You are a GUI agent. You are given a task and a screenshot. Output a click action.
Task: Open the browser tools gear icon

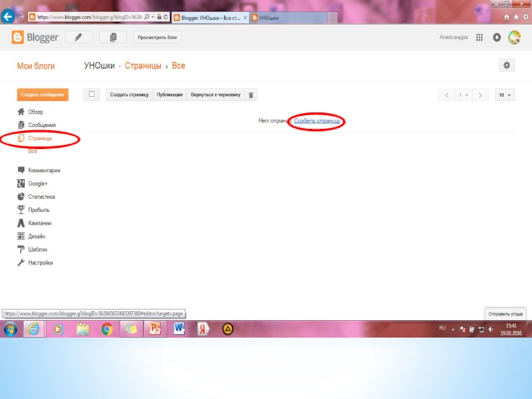point(526,17)
